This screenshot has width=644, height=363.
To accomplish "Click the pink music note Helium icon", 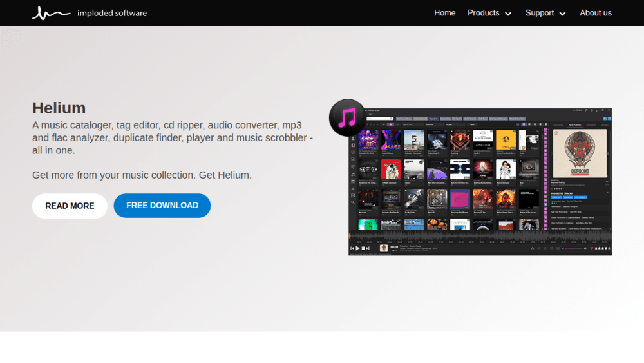I will 347,117.
